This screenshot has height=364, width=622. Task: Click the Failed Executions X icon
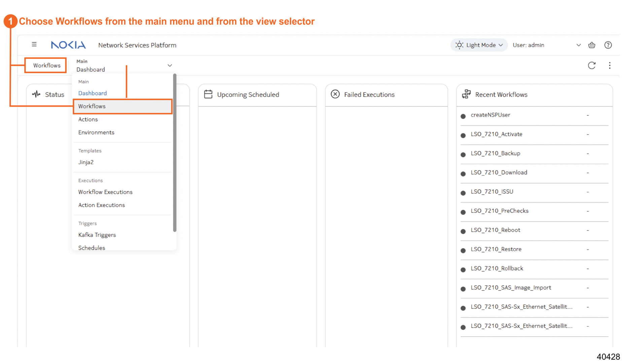pyautogui.click(x=335, y=94)
